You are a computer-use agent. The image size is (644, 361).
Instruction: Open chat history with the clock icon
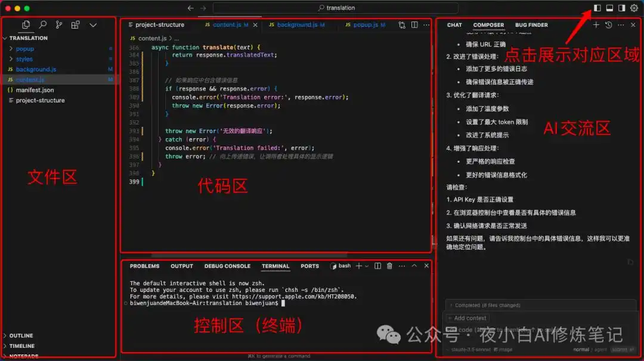coord(608,25)
